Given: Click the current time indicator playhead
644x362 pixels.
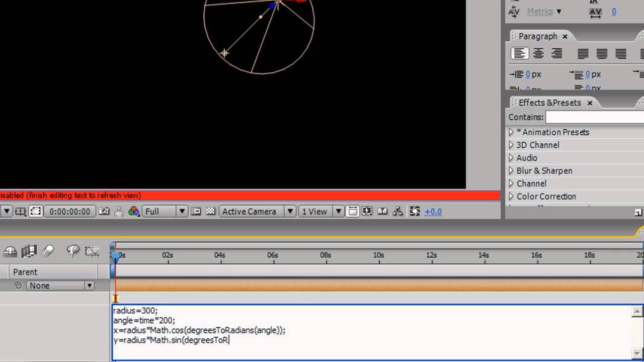Looking at the screenshot, I should coord(116,257).
